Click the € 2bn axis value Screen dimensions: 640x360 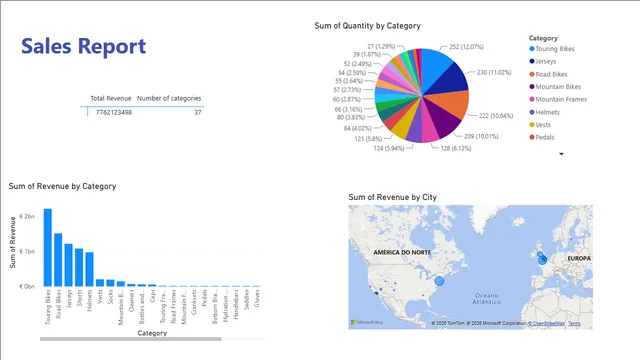(x=27, y=216)
